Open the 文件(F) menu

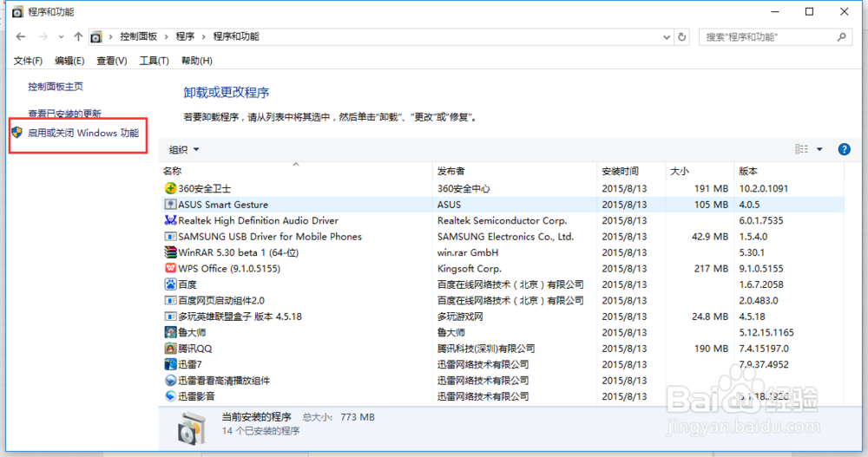tap(28, 61)
